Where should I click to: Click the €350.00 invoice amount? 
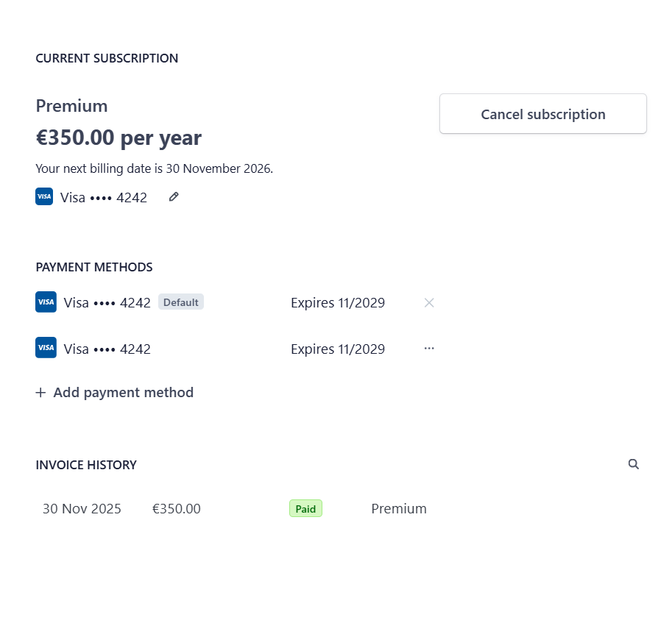click(x=177, y=509)
